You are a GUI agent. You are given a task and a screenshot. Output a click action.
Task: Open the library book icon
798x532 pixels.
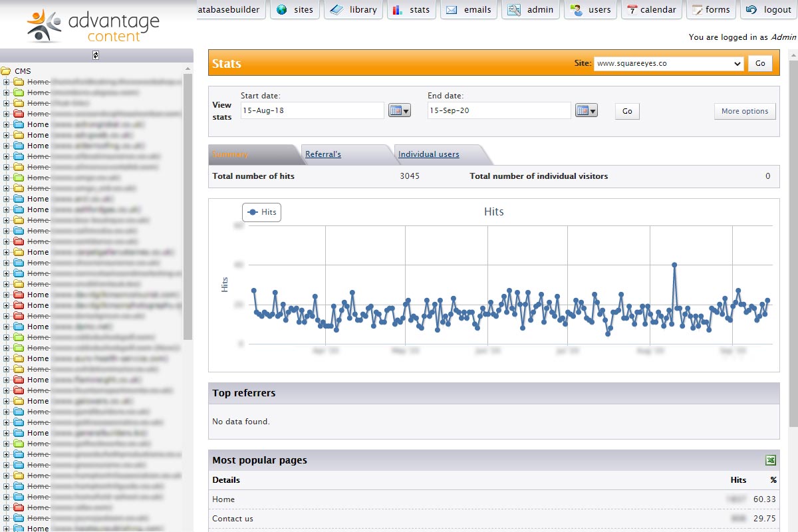click(x=337, y=10)
